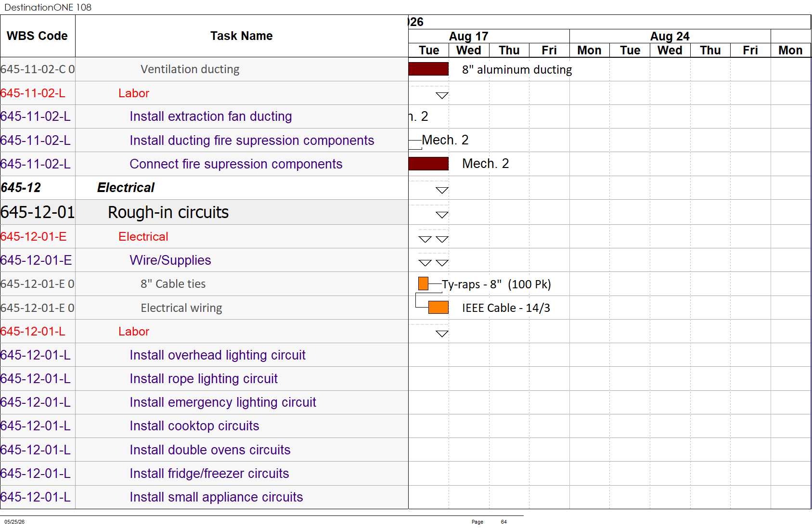812x528 pixels.
Task: Click the 05/25/26 footer date
Action: click(14, 522)
